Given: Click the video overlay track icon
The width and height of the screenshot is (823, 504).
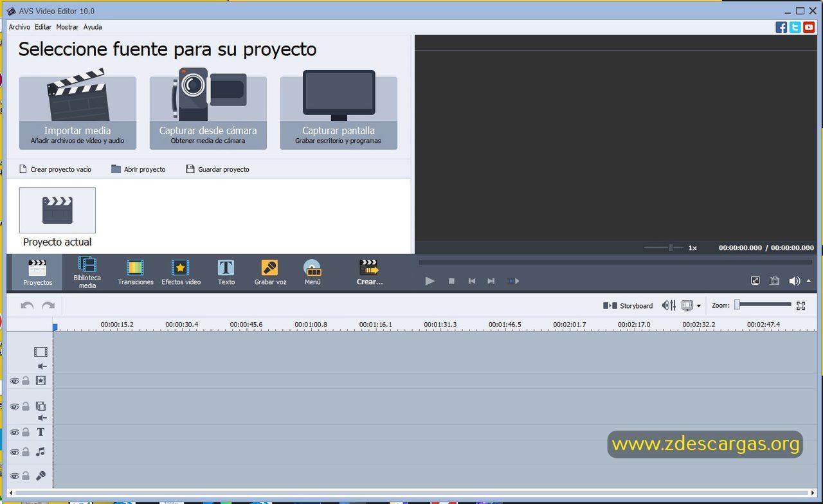Looking at the screenshot, I should click(41, 406).
